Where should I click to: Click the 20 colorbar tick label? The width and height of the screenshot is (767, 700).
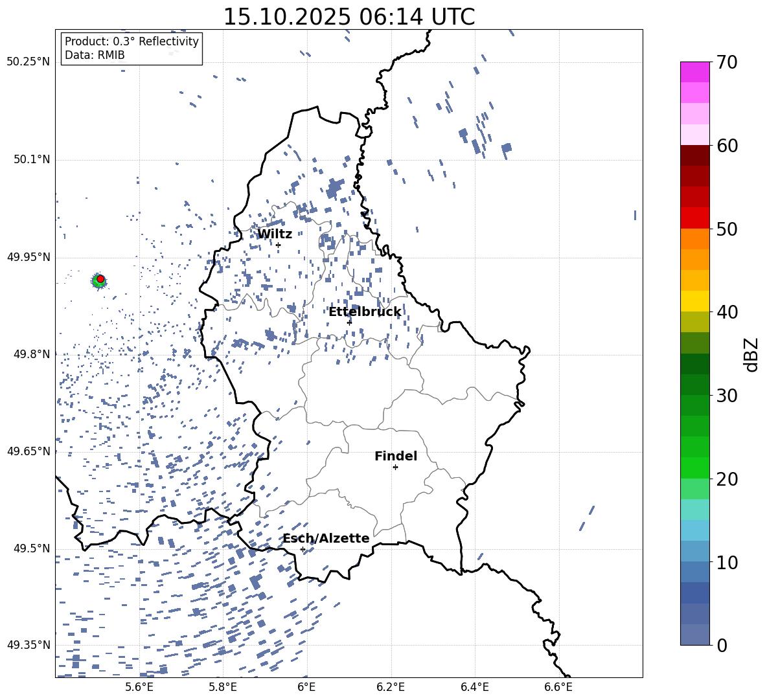(727, 479)
